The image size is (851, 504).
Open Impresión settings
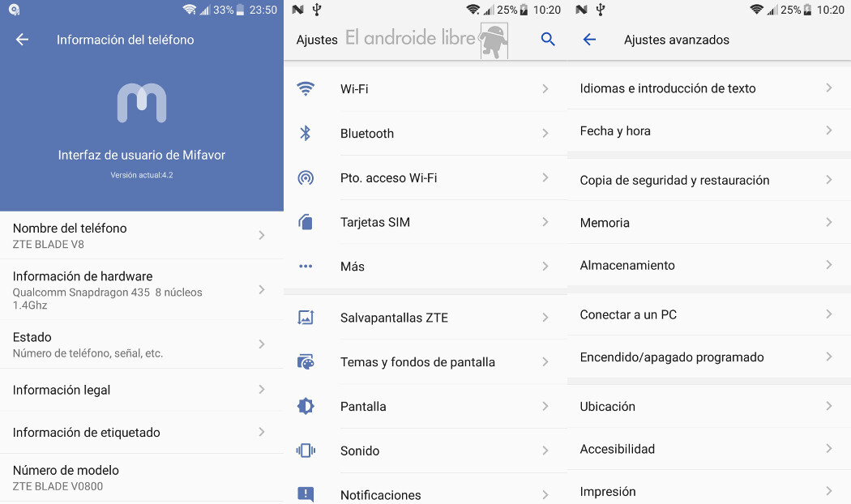tap(709, 488)
